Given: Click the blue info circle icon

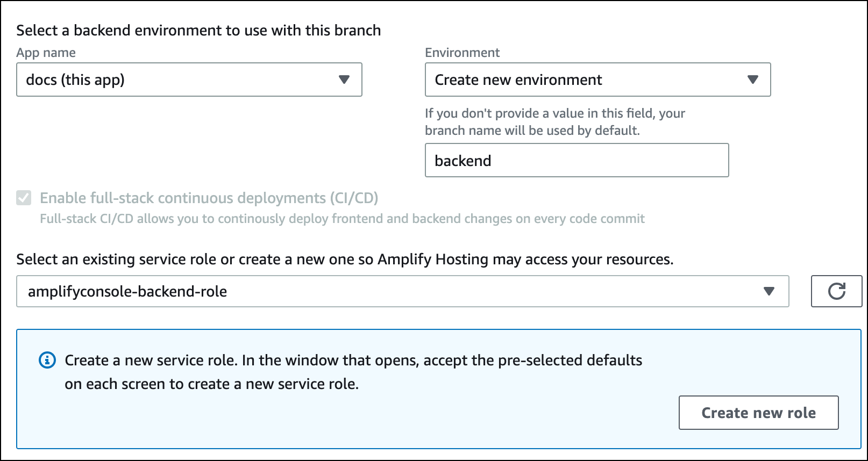Looking at the screenshot, I should tap(47, 360).
